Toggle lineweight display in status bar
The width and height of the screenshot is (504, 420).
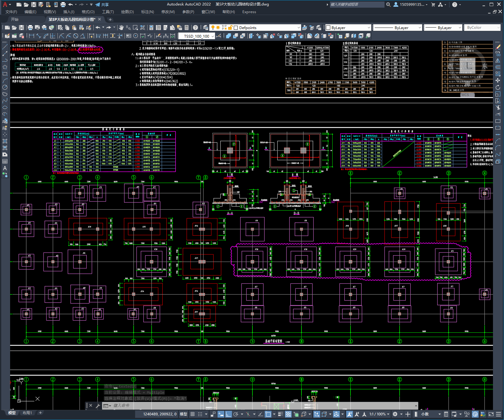coord(280,414)
